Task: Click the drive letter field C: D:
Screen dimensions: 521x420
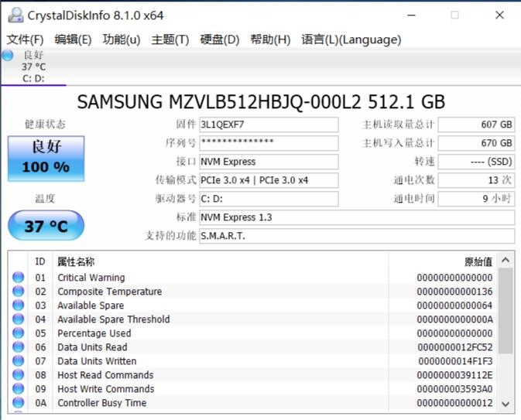Action: click(269, 199)
